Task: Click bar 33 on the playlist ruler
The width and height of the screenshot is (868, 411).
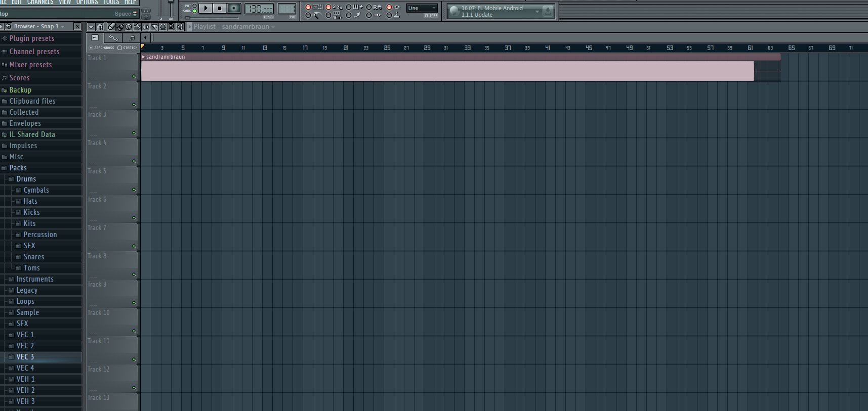Action: pyautogui.click(x=467, y=48)
